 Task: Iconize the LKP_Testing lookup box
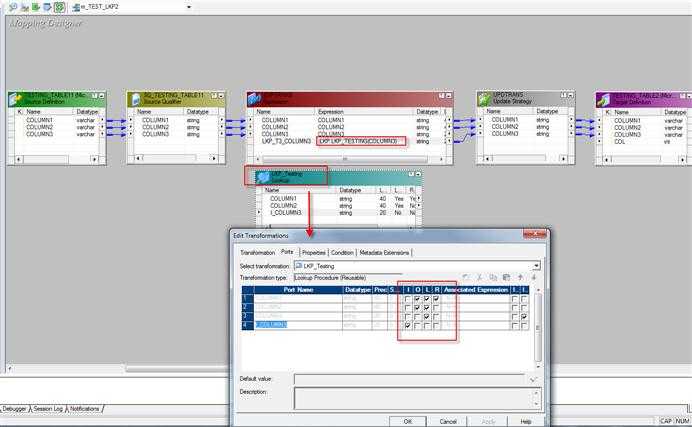coord(418,174)
